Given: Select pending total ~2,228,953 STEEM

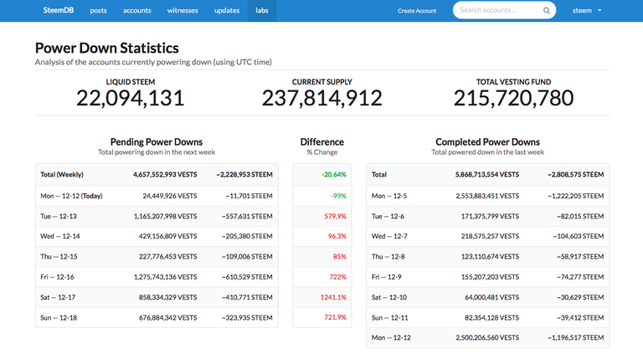Looking at the screenshot, I should pos(244,175).
